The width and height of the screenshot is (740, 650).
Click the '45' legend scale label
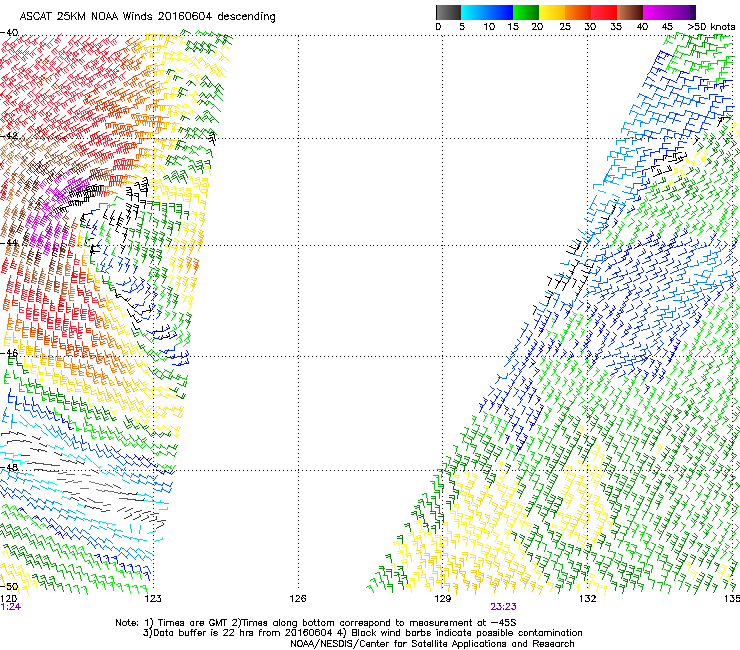tap(667, 27)
